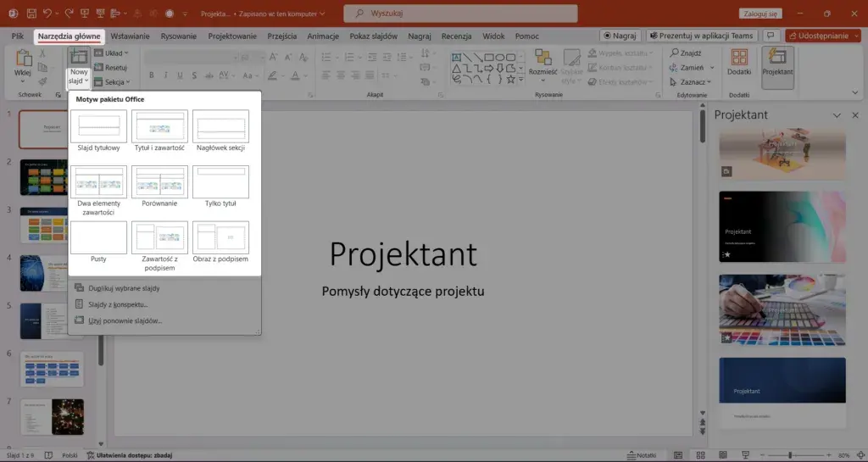The width and height of the screenshot is (868, 462).
Task: Toggle Italic formatting
Action: click(165, 75)
